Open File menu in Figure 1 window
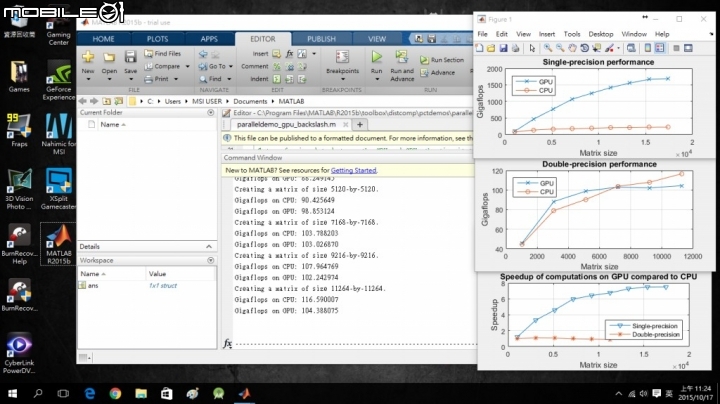Screen dimensions: 720x404 click(x=482, y=34)
